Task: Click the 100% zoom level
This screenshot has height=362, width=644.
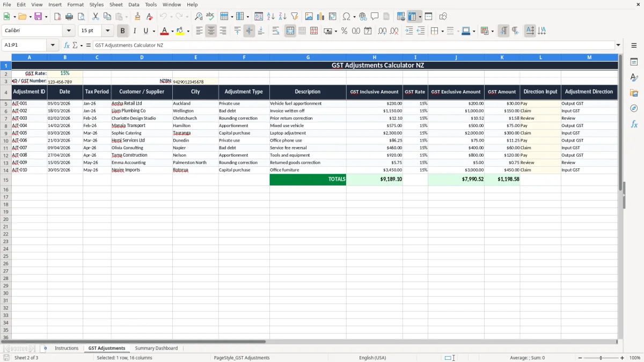Action: 635,358
